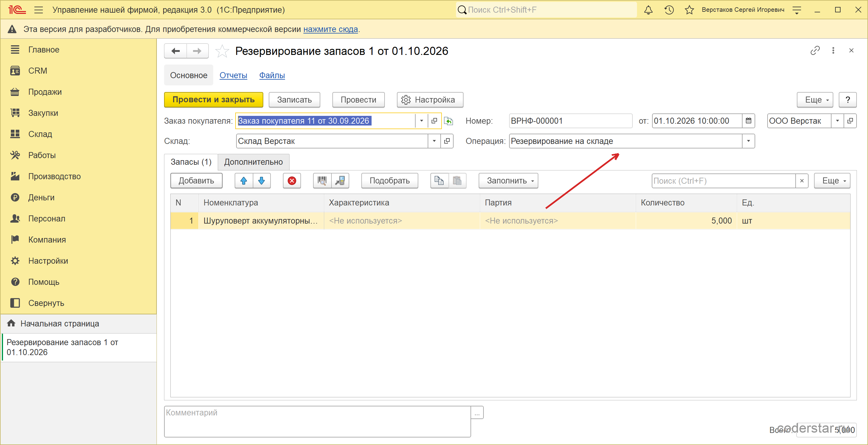868x445 pixels.
Task: Fill from customer order green icon
Action: pos(448,121)
